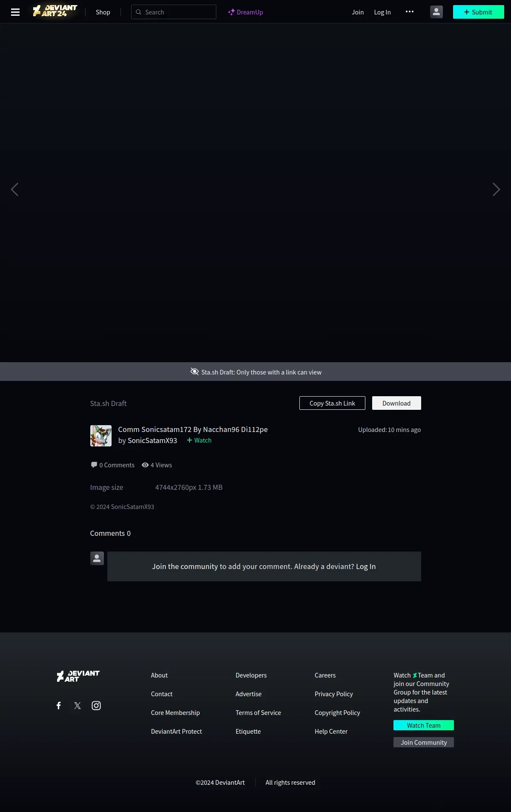Click Join in the header
The width and height of the screenshot is (511, 812).
(x=358, y=12)
